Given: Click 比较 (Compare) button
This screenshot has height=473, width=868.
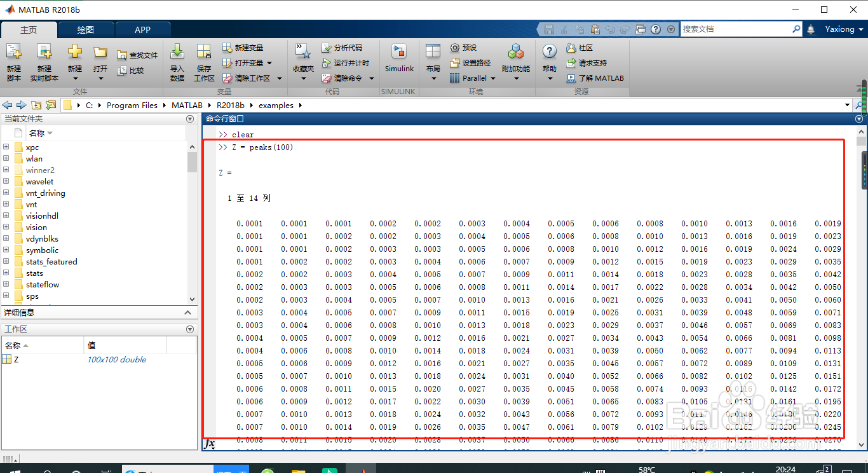Looking at the screenshot, I should [131, 71].
